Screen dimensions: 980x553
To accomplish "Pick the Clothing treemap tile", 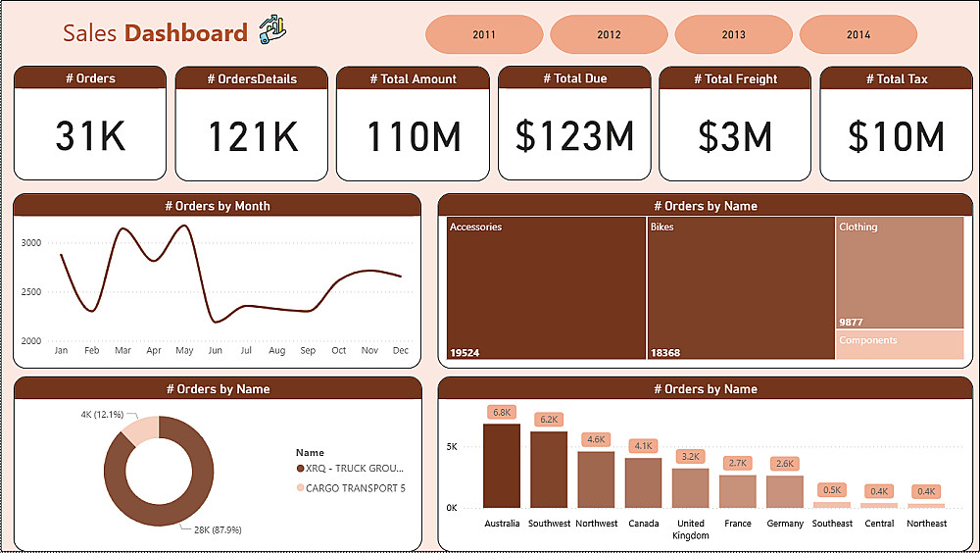I will 900,273.
